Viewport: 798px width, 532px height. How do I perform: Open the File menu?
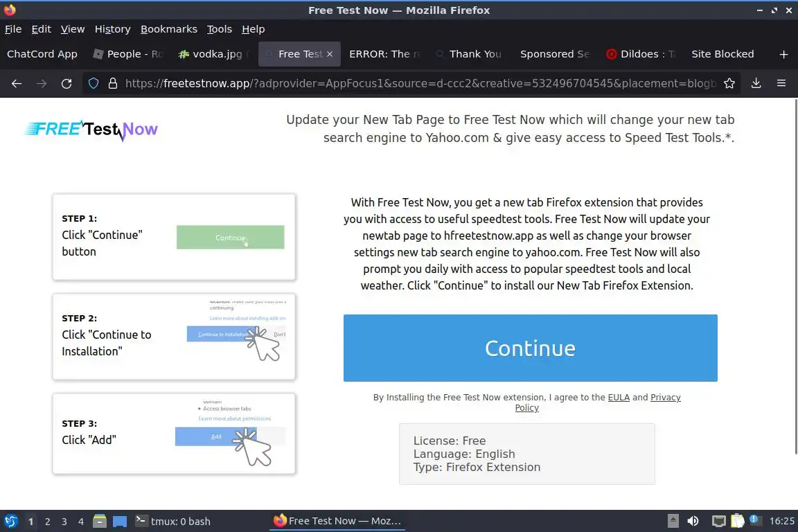coord(13,29)
